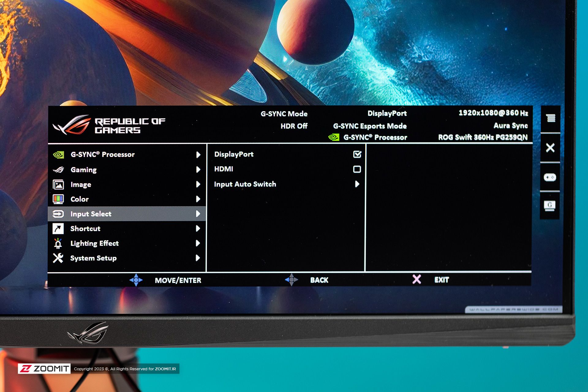Image resolution: width=588 pixels, height=392 pixels.
Task: Expand the Input Select submenu arrow
Action: pos(198,214)
